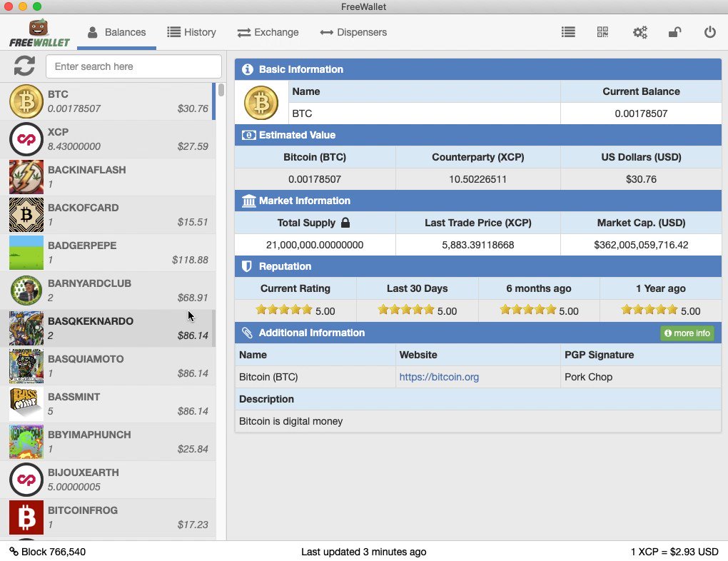Click the Pork Chop PGP signature cell

coord(641,377)
